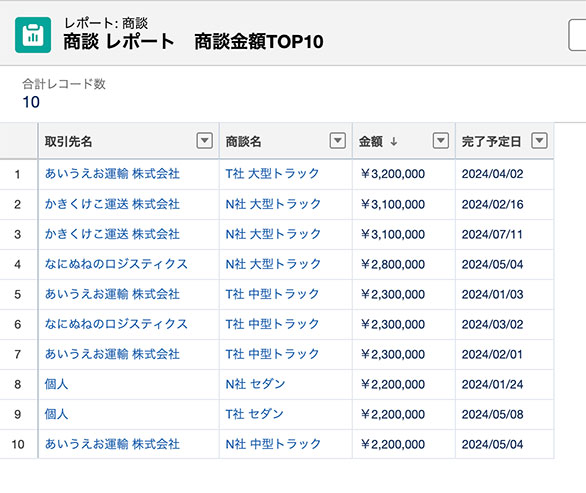This screenshot has width=586, height=493.
Task: Click the sort arrow next to 金額
Action: [394, 142]
